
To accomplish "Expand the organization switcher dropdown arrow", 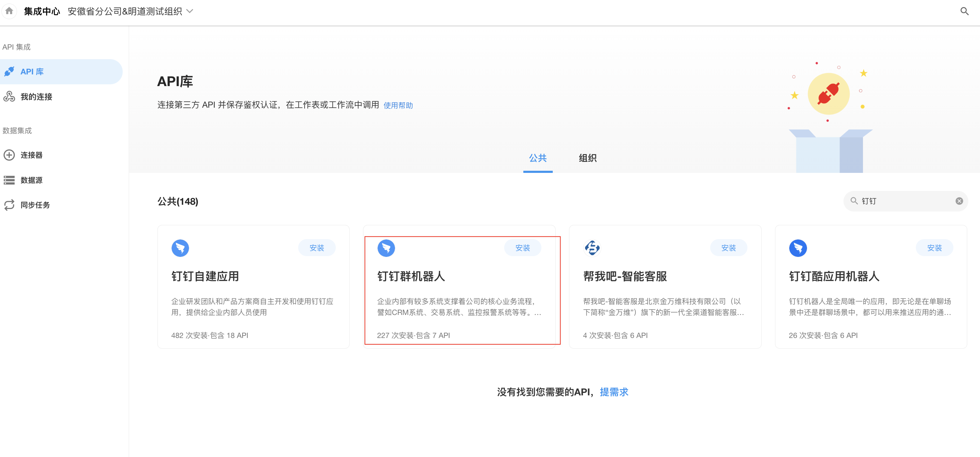I will 190,11.
